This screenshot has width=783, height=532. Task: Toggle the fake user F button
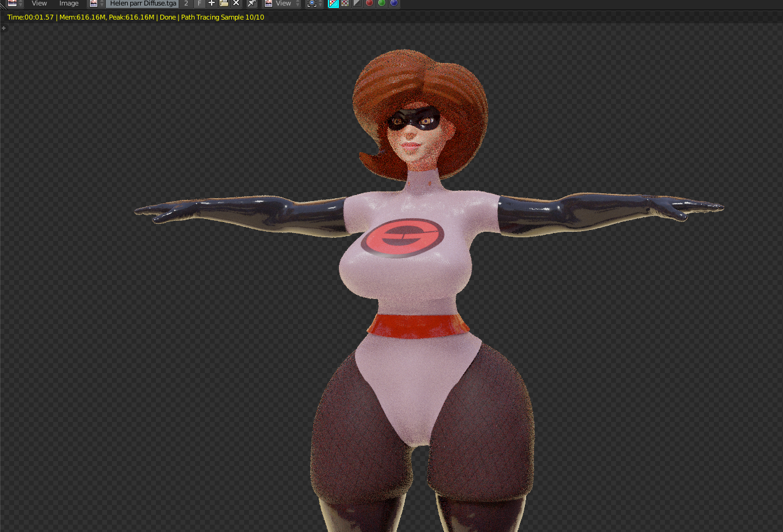pos(199,4)
